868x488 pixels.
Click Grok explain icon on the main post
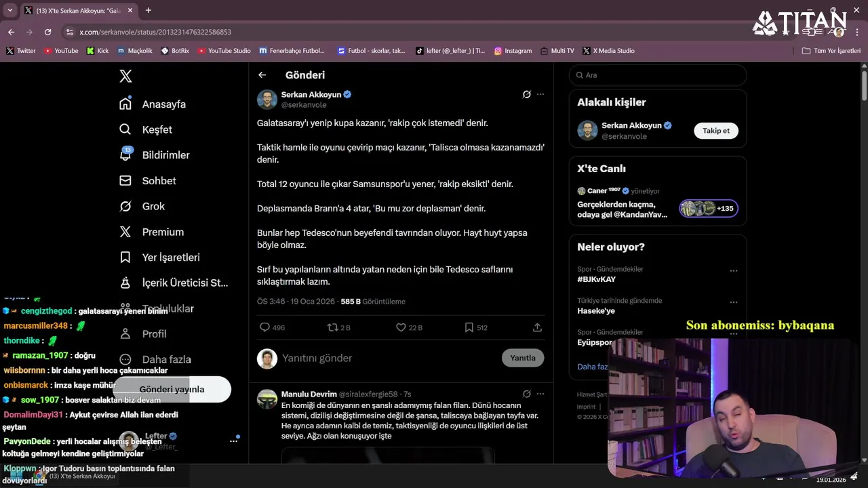(526, 94)
